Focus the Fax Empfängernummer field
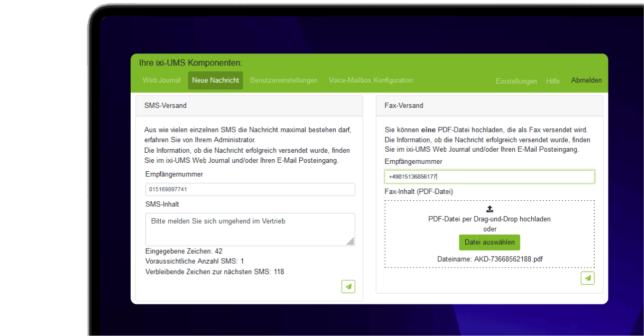This screenshot has height=336, width=644. [489, 177]
